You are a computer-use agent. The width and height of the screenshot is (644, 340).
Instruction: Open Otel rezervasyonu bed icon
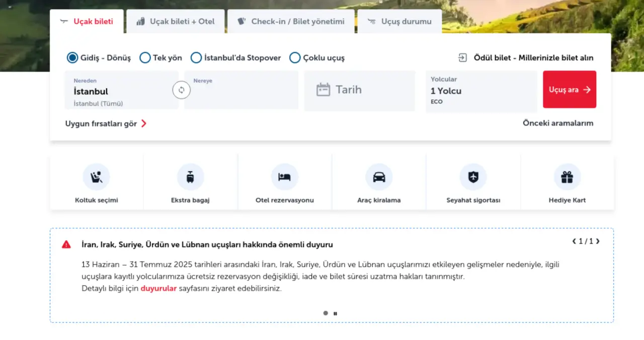click(x=285, y=177)
